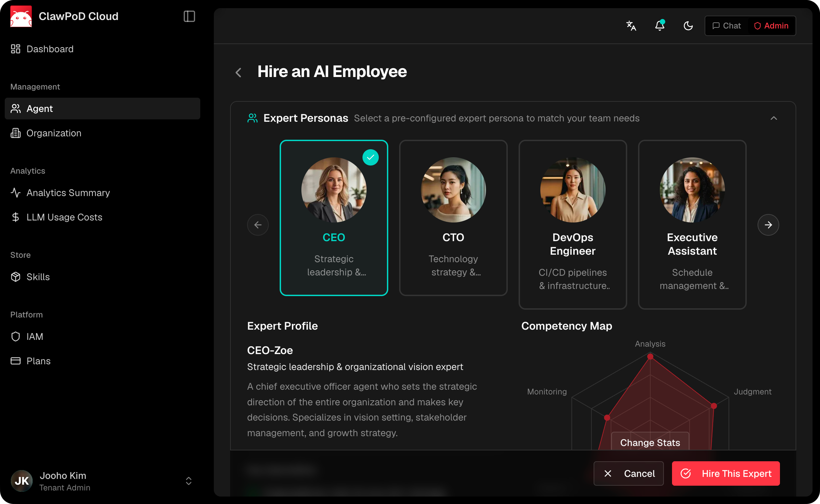Click the ClawPoD Cloud logo
The image size is (820, 504).
[x=21, y=16]
